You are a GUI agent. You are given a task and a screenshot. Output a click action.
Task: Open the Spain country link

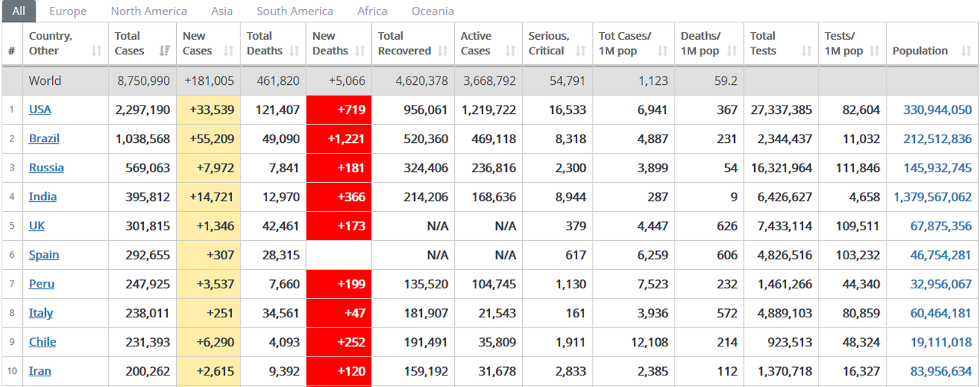tap(44, 255)
